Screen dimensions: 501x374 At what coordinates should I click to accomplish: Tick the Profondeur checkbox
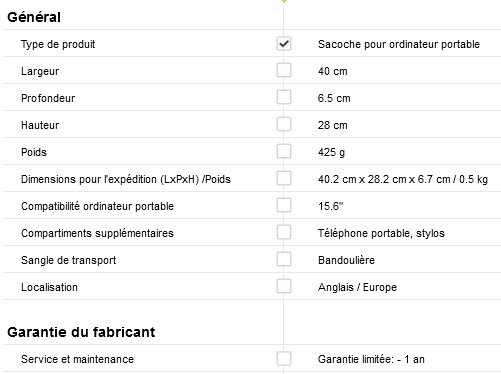click(x=284, y=98)
